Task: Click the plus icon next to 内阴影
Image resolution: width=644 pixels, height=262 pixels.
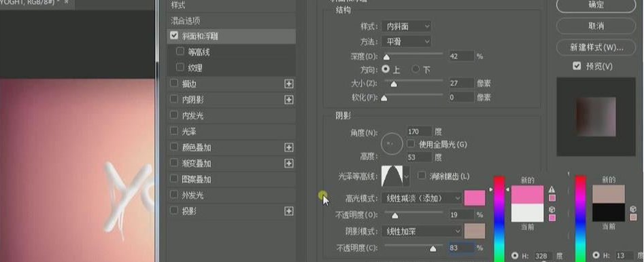Action: click(289, 100)
